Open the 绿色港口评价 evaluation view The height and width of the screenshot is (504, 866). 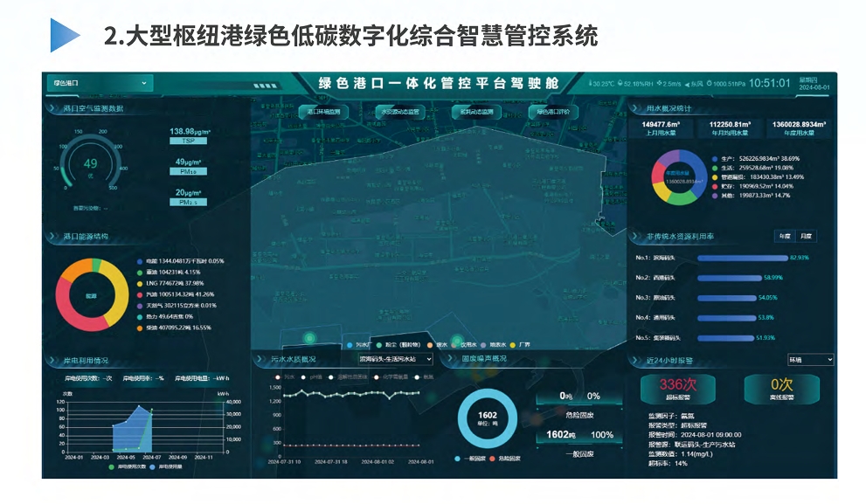click(x=554, y=111)
